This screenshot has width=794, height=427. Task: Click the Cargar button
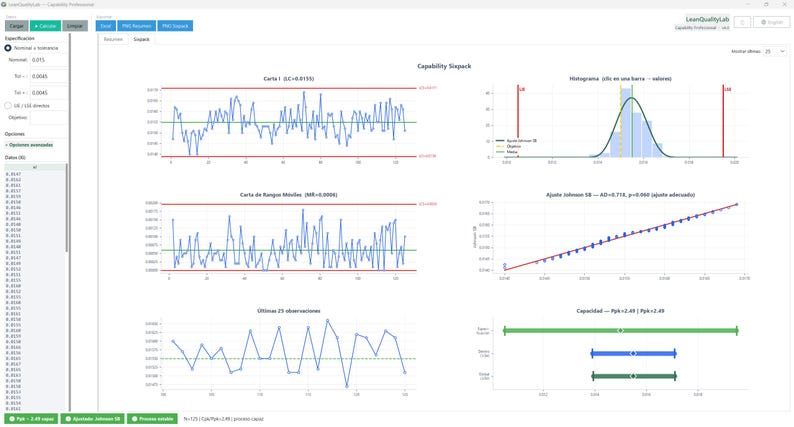(x=17, y=26)
